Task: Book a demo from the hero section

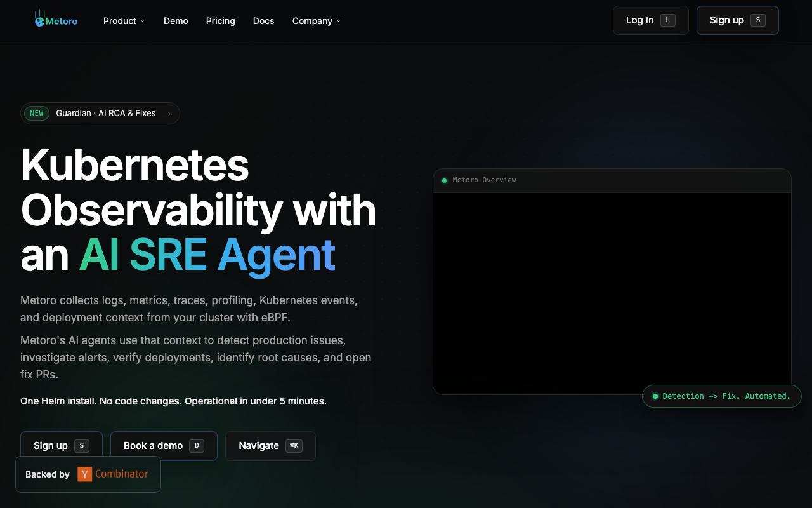Action: tap(164, 446)
